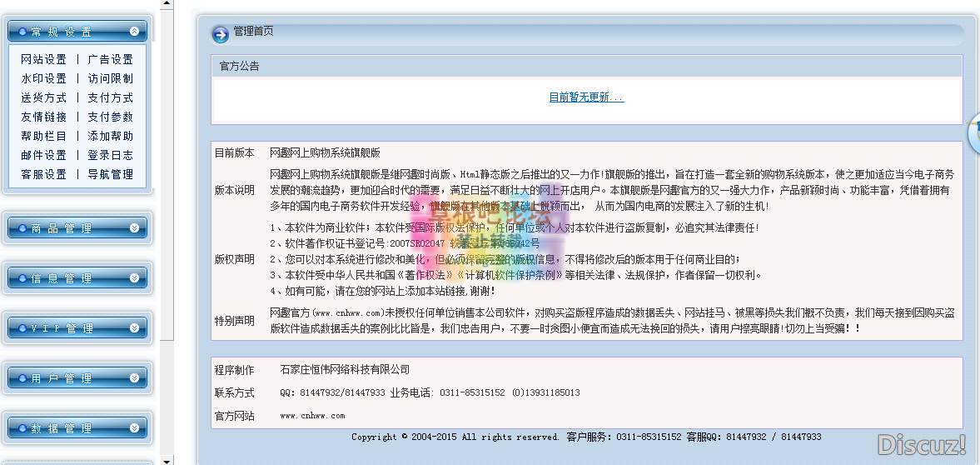Click the sidebar scrollbar up arrow

167,4
